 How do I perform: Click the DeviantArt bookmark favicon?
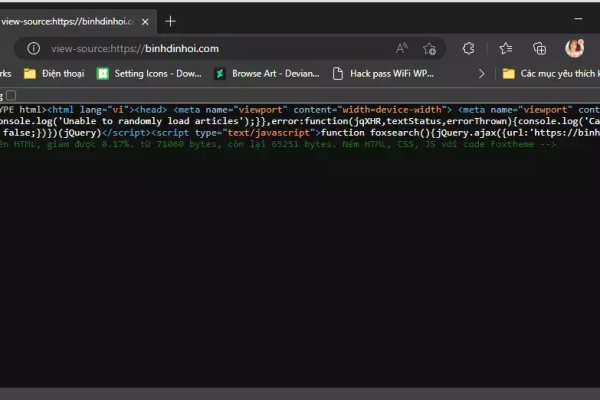(x=220, y=73)
